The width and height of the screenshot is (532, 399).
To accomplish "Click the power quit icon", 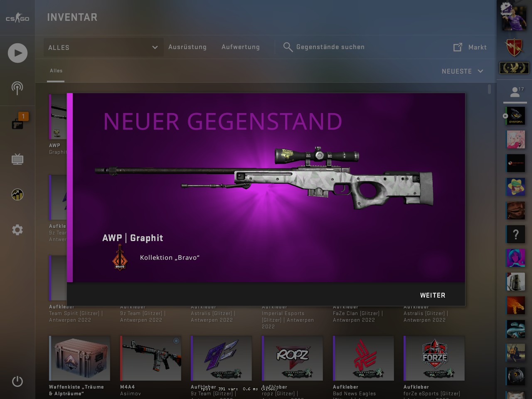I will 17,381.
